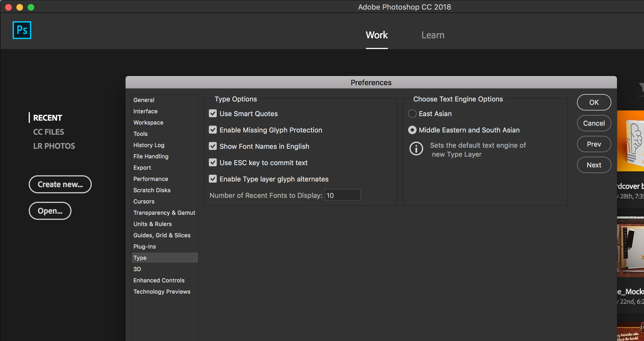
Task: Open the hardcover book thumbnail
Action: (630, 141)
